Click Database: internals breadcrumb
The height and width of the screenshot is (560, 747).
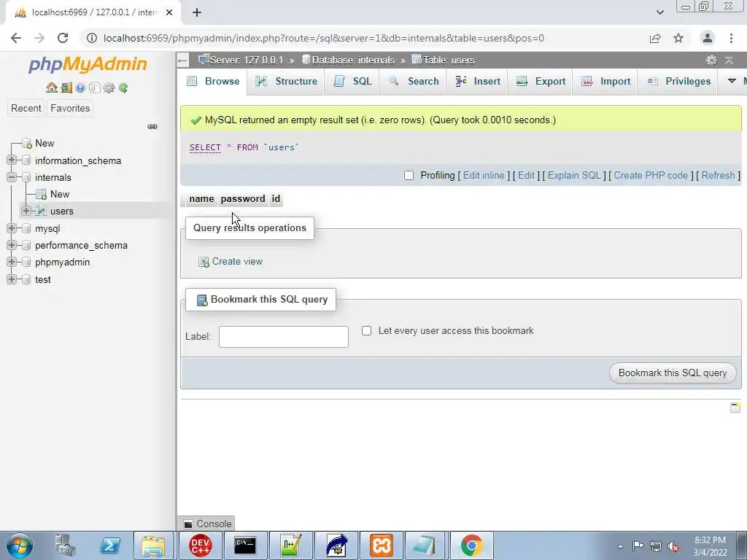click(353, 60)
